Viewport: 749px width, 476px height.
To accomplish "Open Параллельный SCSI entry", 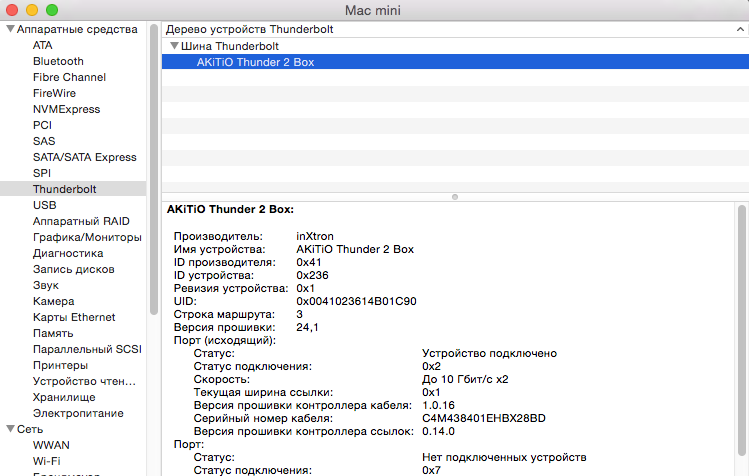I will [x=87, y=349].
